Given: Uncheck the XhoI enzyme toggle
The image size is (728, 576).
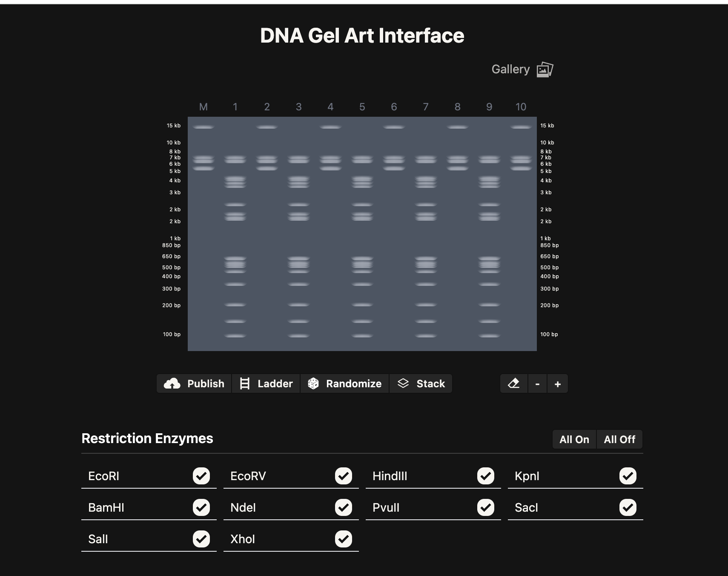Looking at the screenshot, I should click(344, 539).
